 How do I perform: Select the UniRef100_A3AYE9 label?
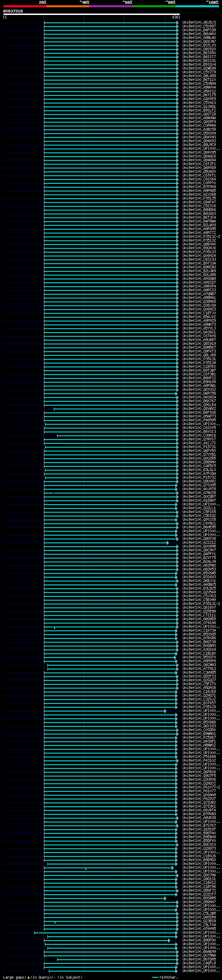(199, 99)
